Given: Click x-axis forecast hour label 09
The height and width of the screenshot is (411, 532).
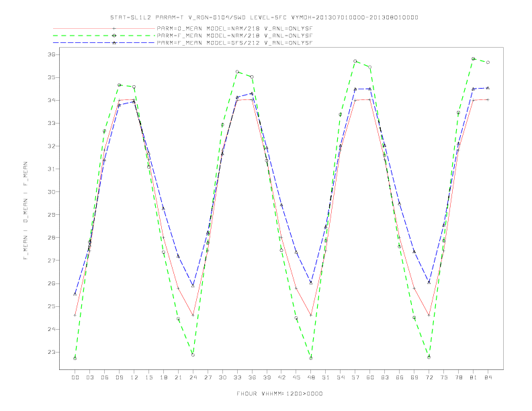Looking at the screenshot, I should (x=119, y=377).
